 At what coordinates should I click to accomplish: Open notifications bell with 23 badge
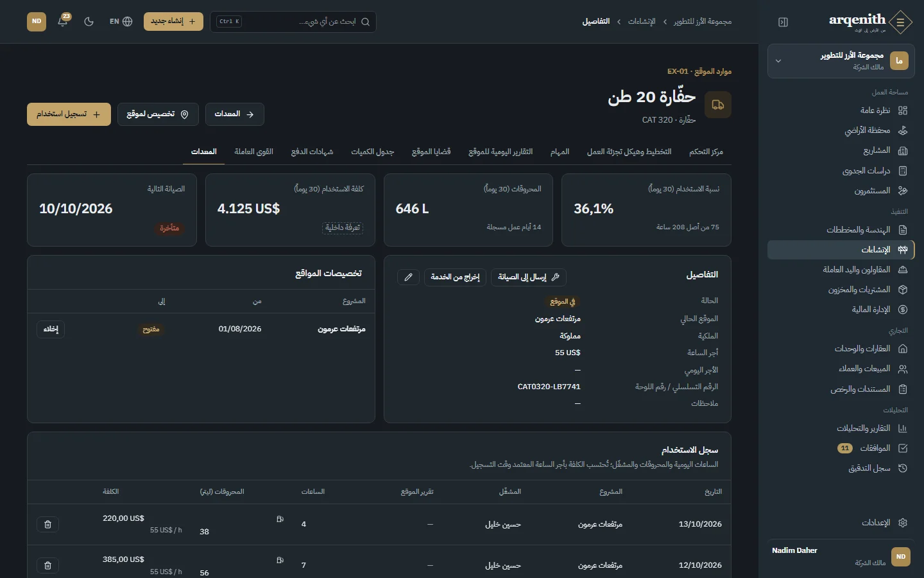[x=63, y=22]
